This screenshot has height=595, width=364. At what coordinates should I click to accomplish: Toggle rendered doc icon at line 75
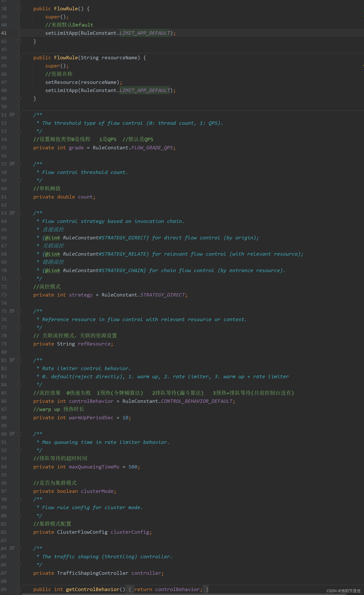(x=12, y=311)
